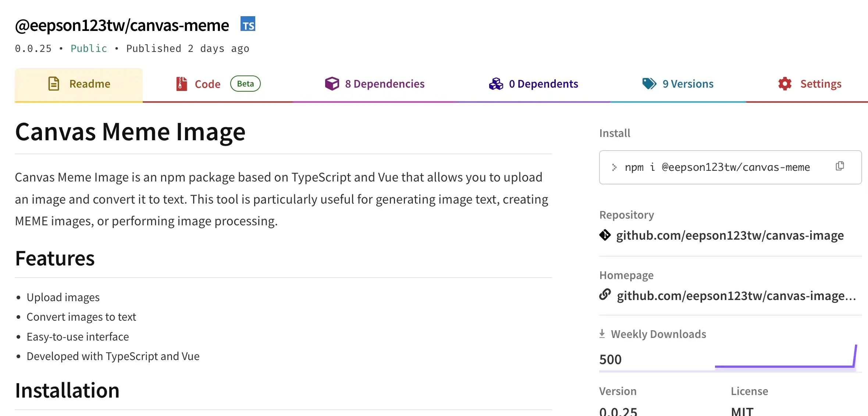This screenshot has height=416, width=868.
Task: Click the Install section label
Action: click(x=615, y=133)
